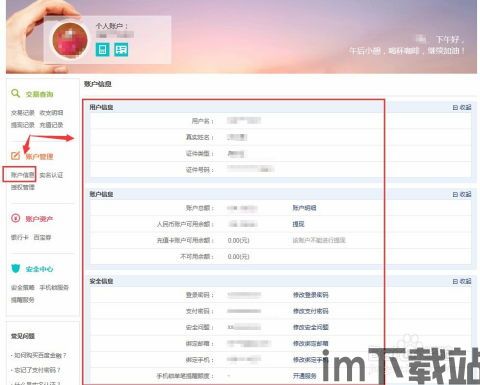Click the 账户总额 field label

[x=200, y=208]
